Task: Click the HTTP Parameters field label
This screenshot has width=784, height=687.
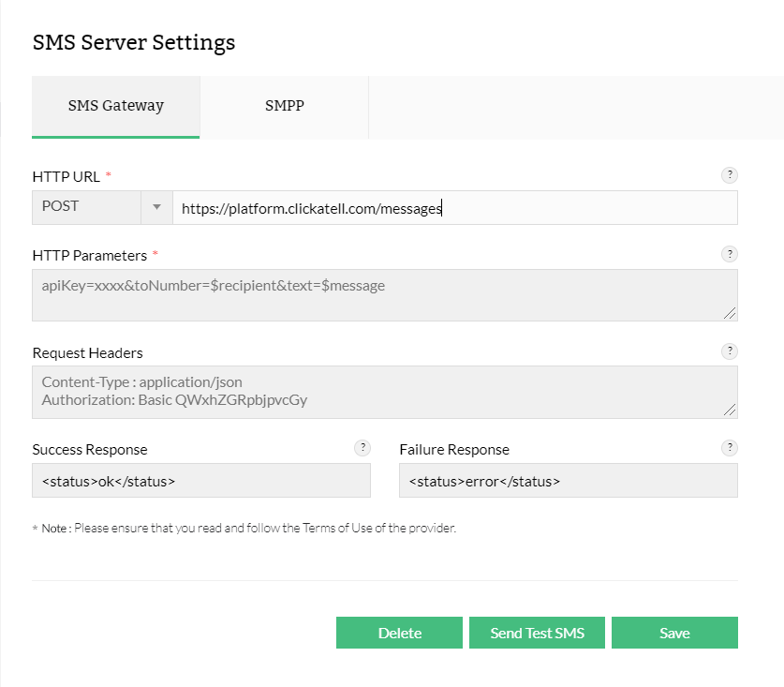Action: [90, 255]
